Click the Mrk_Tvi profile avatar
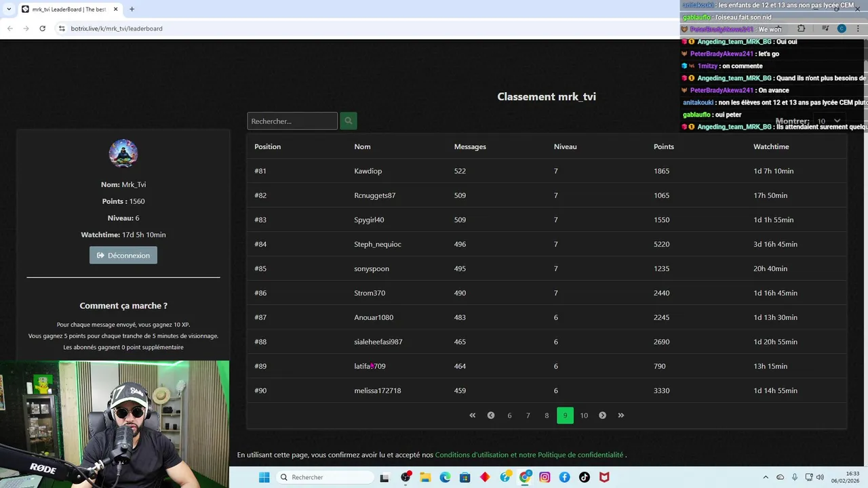Viewport: 868px width, 488px height. (x=123, y=154)
